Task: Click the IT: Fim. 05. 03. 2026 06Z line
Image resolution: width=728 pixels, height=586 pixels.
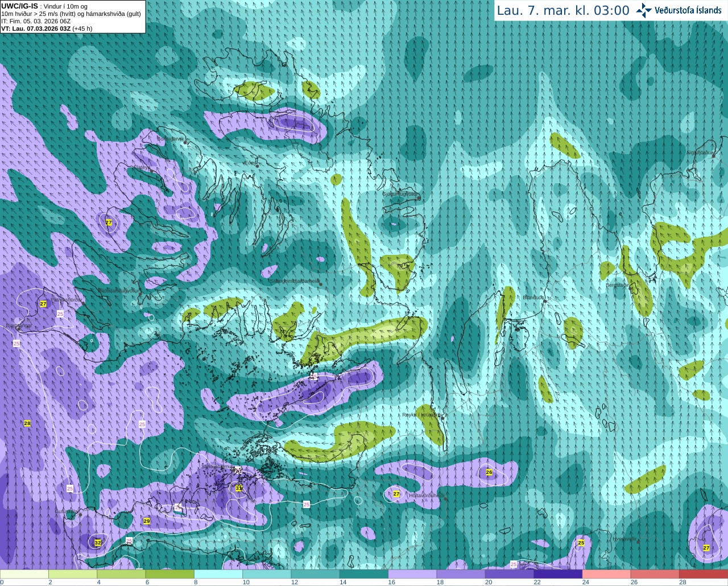Action: (36, 21)
